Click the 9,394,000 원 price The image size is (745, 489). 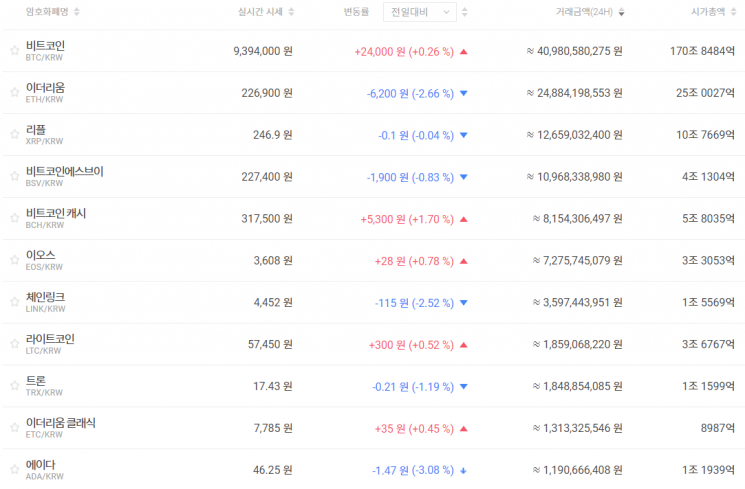coord(263,51)
